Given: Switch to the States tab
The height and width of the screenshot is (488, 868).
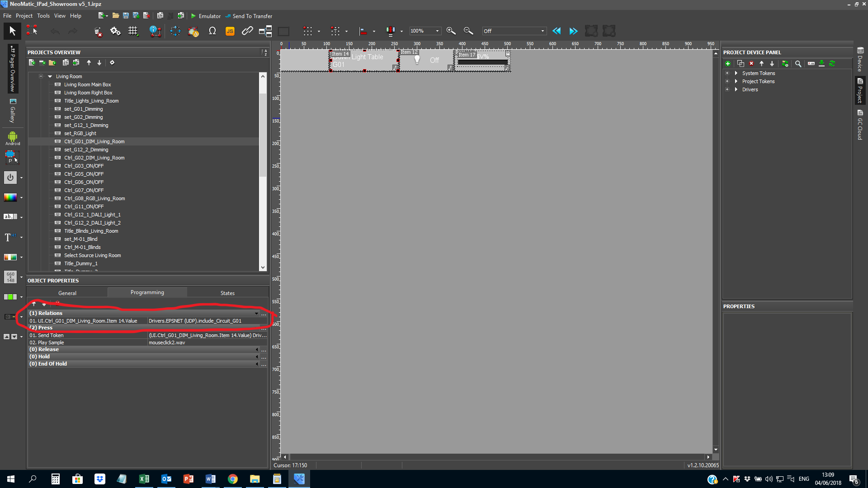Looking at the screenshot, I should (x=227, y=293).
